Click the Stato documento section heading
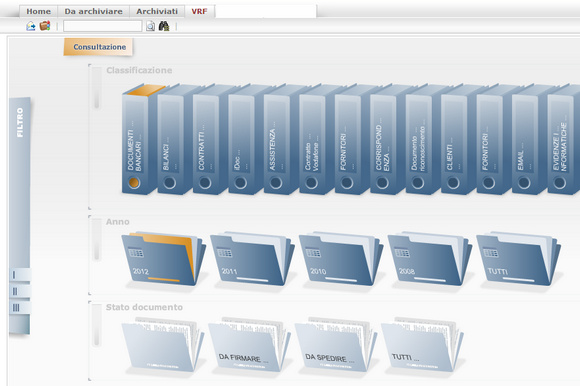580x386 pixels. click(x=144, y=307)
